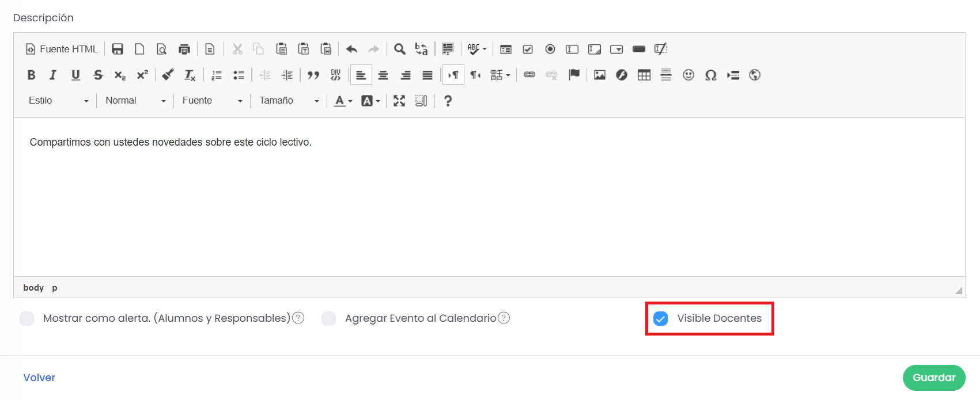Insert a table

click(x=644, y=75)
